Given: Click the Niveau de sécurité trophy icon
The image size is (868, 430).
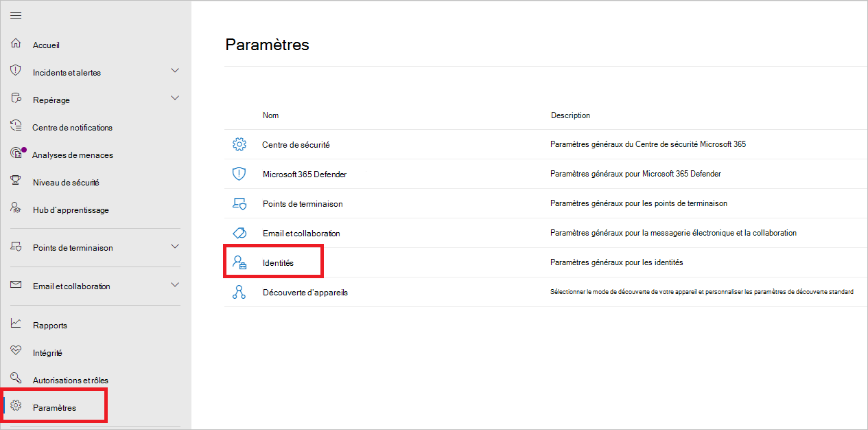Looking at the screenshot, I should 15,181.
